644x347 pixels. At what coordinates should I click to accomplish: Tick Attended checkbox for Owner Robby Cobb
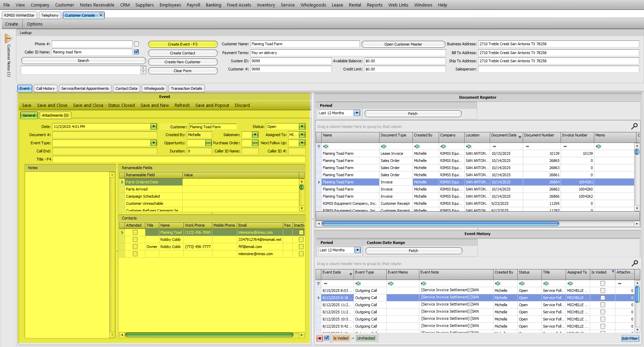coord(135,247)
